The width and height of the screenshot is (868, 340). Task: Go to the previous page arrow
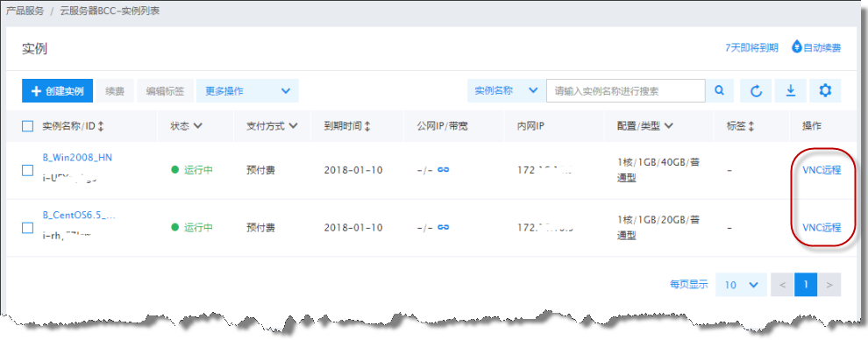(782, 285)
